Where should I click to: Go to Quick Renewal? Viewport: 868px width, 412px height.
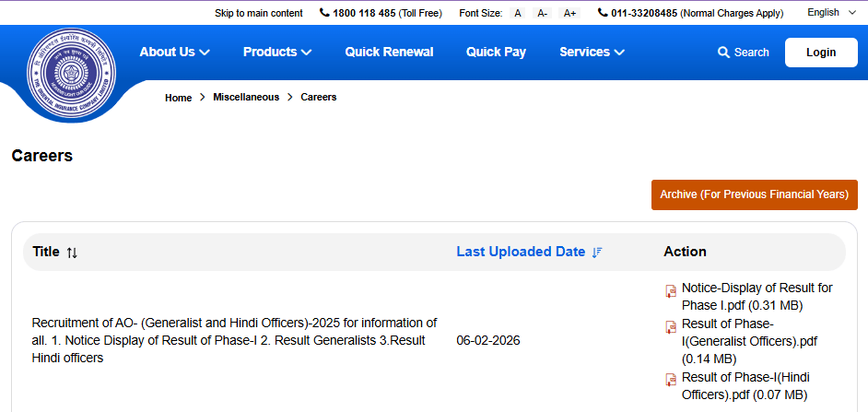389,52
